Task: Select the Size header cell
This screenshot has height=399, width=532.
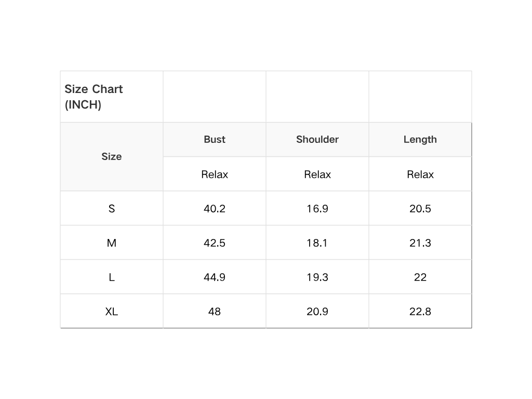Action: pos(112,156)
